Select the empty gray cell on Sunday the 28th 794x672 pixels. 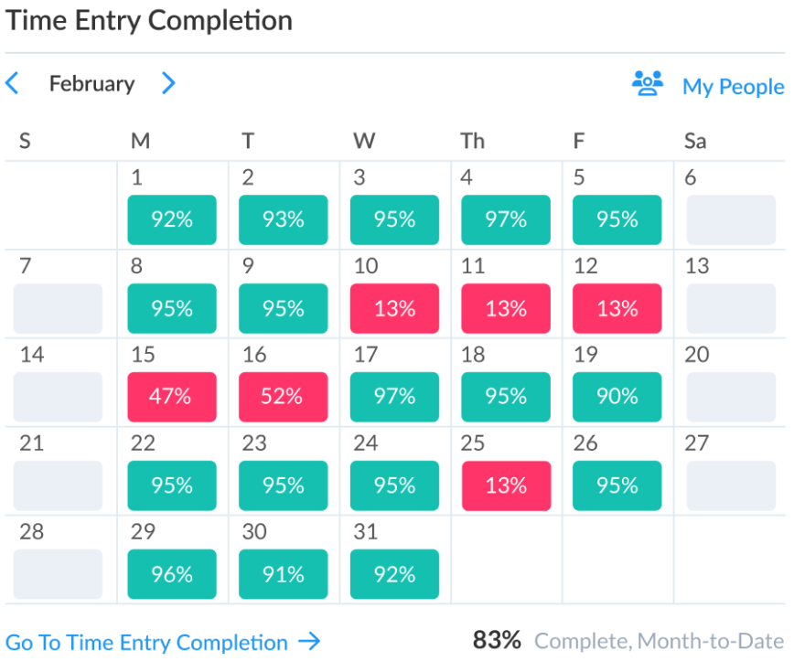[x=58, y=574]
